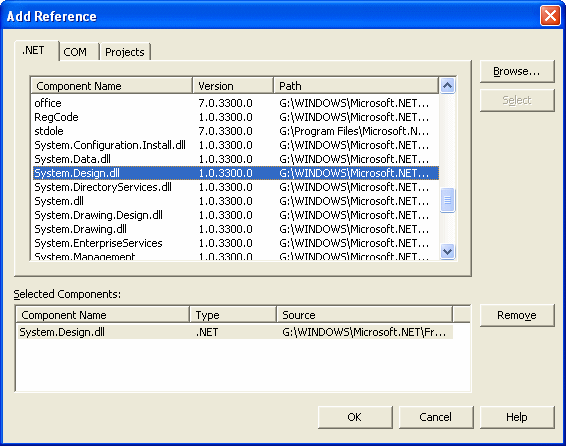Screen dimensions: 566x446
Task: Open Help for this dialog
Action: coord(517,417)
